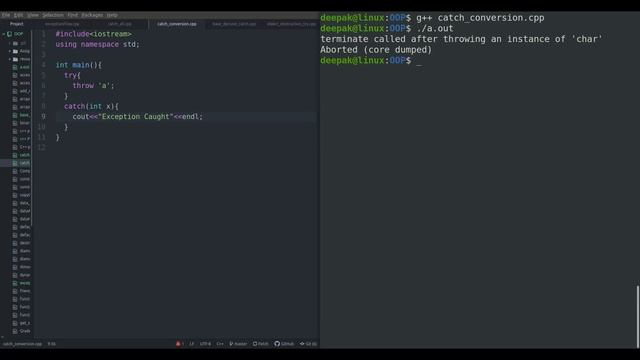Change the C++ grammar selector
Image resolution: width=640 pixels, height=360 pixels.
click(x=220, y=344)
